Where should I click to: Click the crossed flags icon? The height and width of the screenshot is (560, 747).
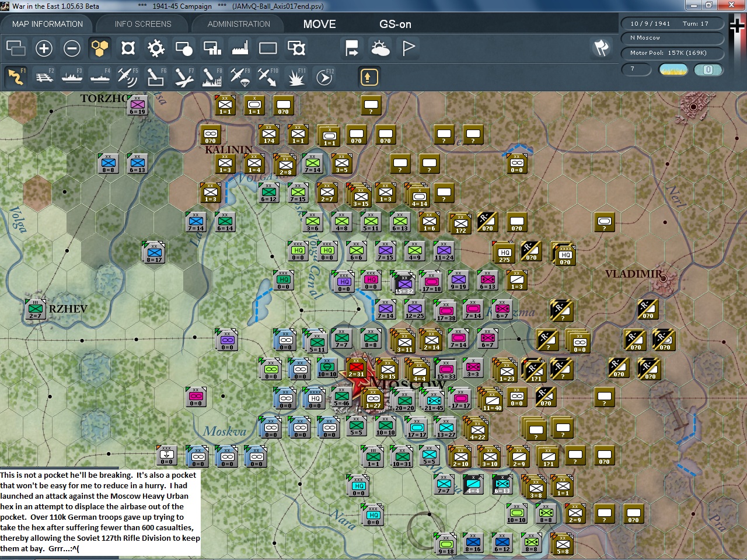point(601,47)
